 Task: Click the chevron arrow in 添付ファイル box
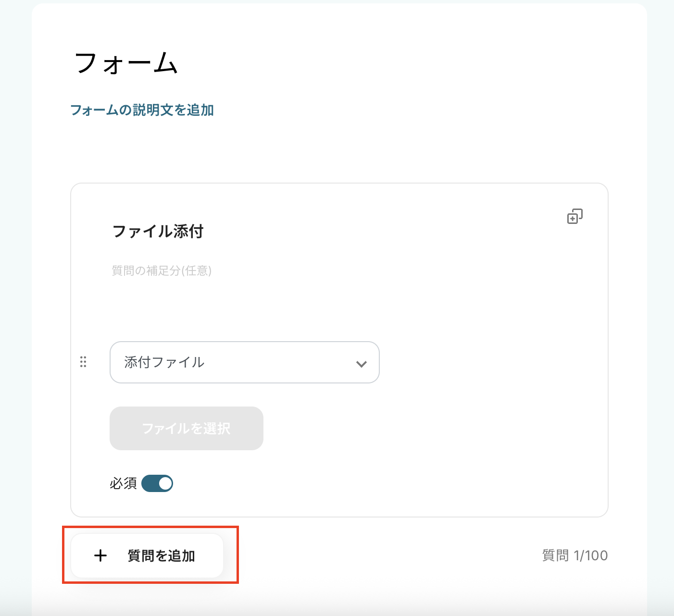[362, 364]
